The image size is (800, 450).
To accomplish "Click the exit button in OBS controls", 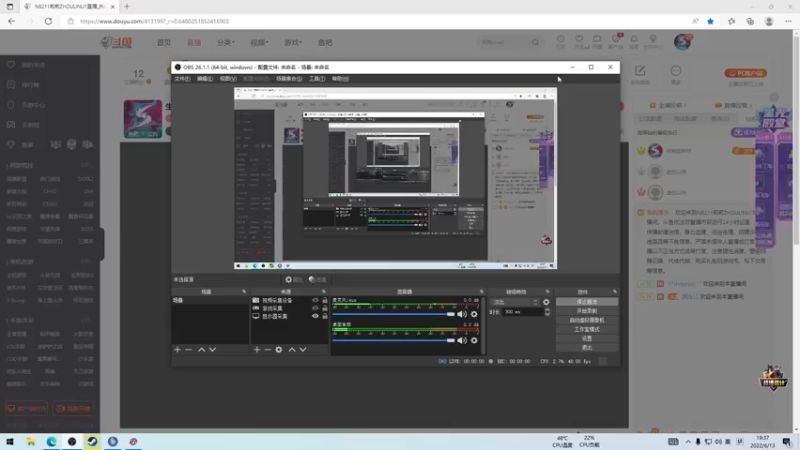I will click(x=587, y=348).
